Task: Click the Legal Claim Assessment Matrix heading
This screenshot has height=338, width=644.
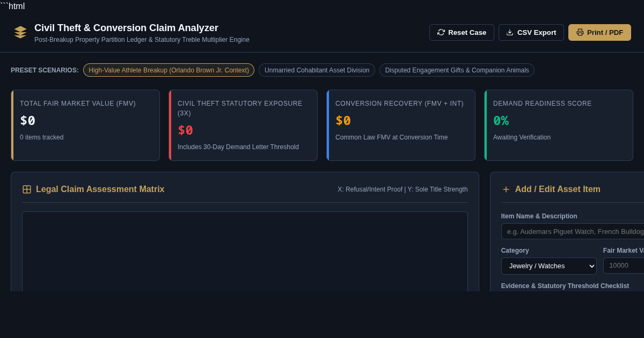Action: (x=100, y=189)
